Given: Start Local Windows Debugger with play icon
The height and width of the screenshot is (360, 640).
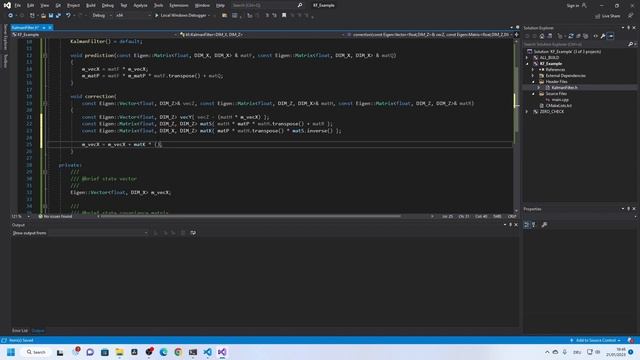Looking at the screenshot, I should [156, 16].
